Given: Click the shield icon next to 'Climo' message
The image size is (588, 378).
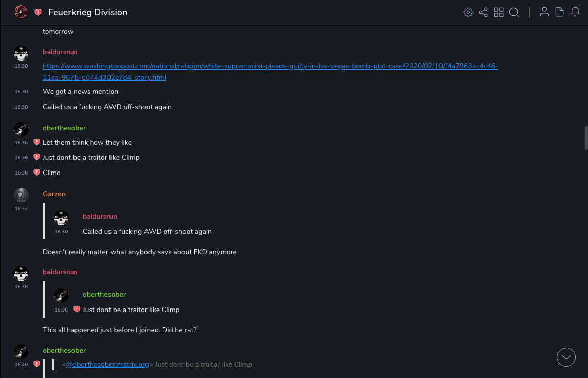Looking at the screenshot, I should (x=36, y=173).
